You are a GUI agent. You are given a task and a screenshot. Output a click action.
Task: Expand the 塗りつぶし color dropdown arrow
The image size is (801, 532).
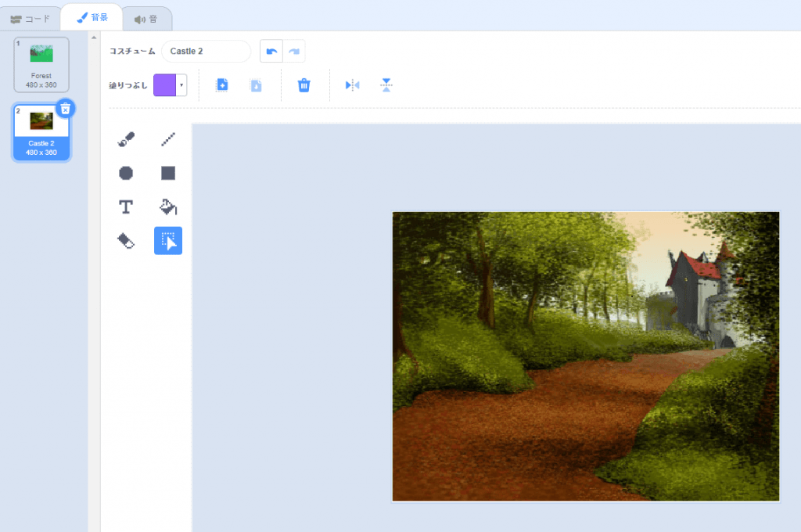181,85
